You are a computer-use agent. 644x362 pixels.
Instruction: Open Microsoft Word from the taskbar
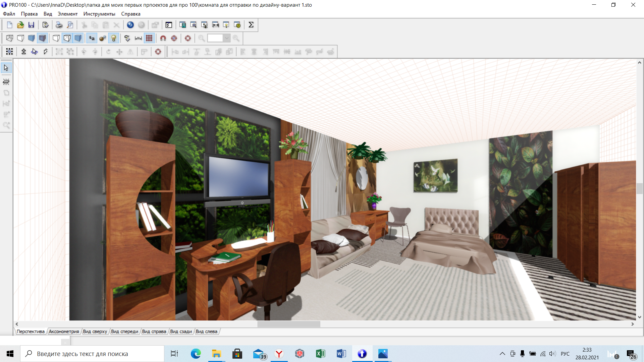341,354
